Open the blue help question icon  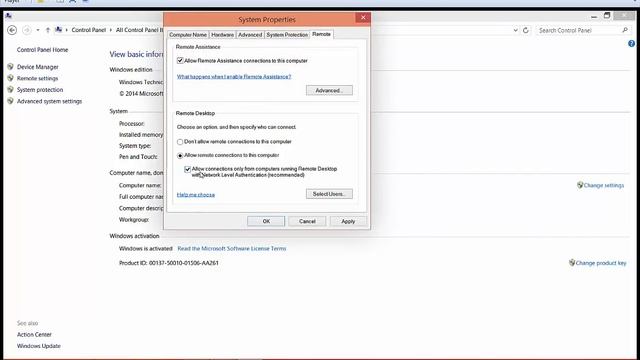tap(631, 44)
